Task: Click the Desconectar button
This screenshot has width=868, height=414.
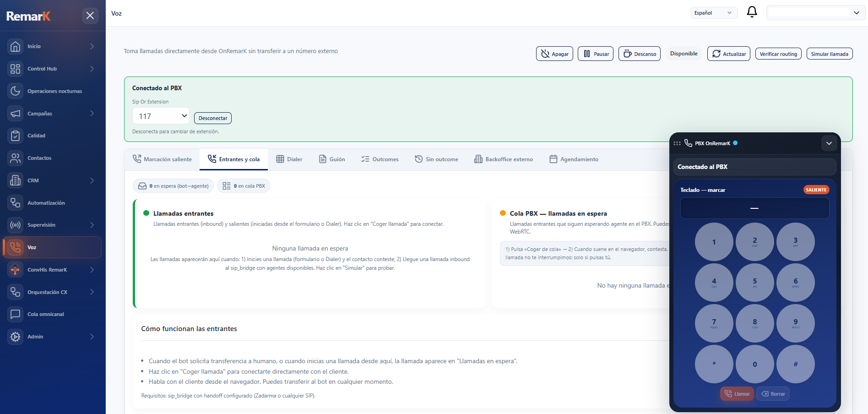Action: (x=213, y=118)
